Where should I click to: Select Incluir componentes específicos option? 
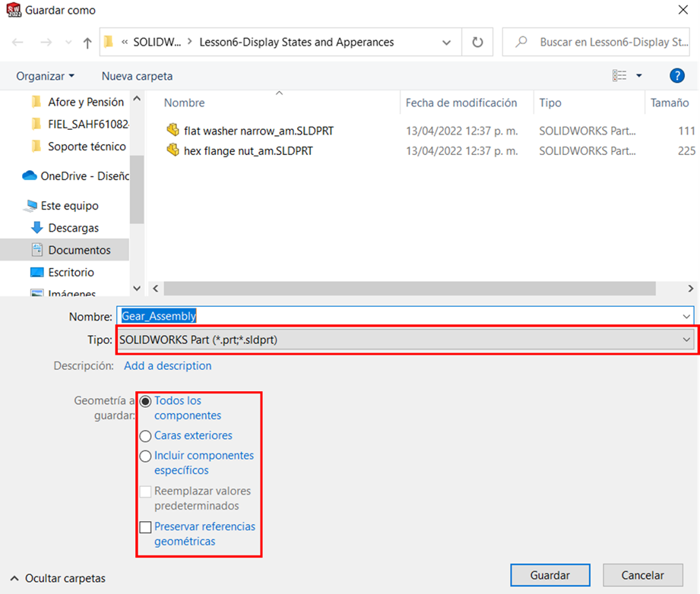[145, 456]
